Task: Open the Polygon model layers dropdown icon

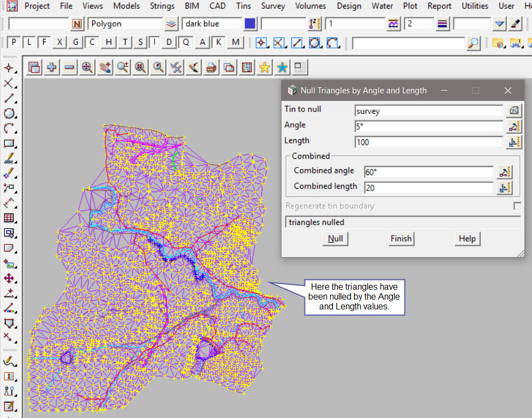Action: pyautogui.click(x=172, y=24)
